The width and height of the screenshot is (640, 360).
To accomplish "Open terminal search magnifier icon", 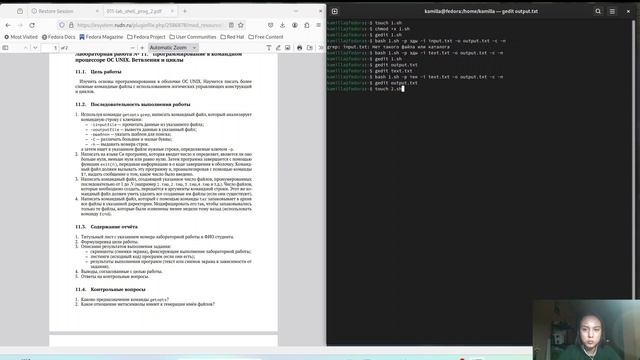I will (598, 11).
